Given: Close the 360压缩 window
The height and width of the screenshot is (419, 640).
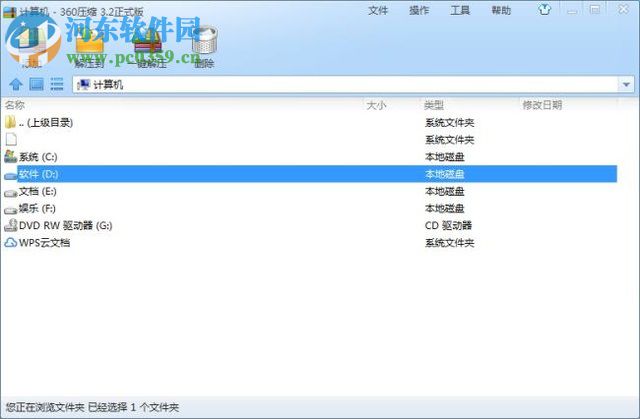Looking at the screenshot, I should (623, 9).
